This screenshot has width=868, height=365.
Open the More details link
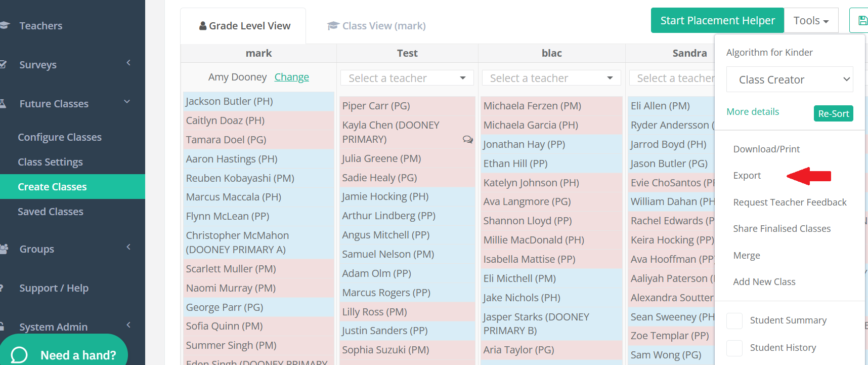coord(753,111)
